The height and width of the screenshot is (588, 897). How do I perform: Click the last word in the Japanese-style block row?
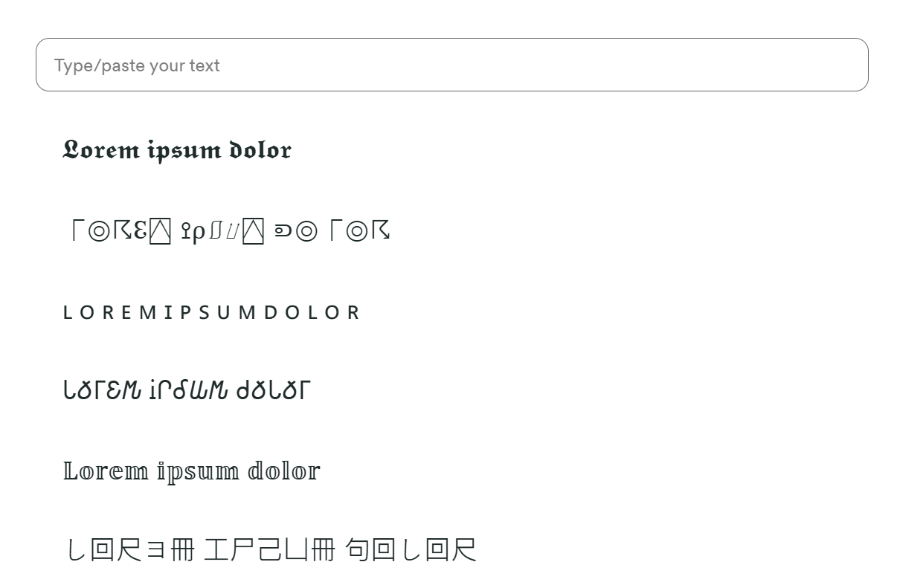tap(411, 551)
